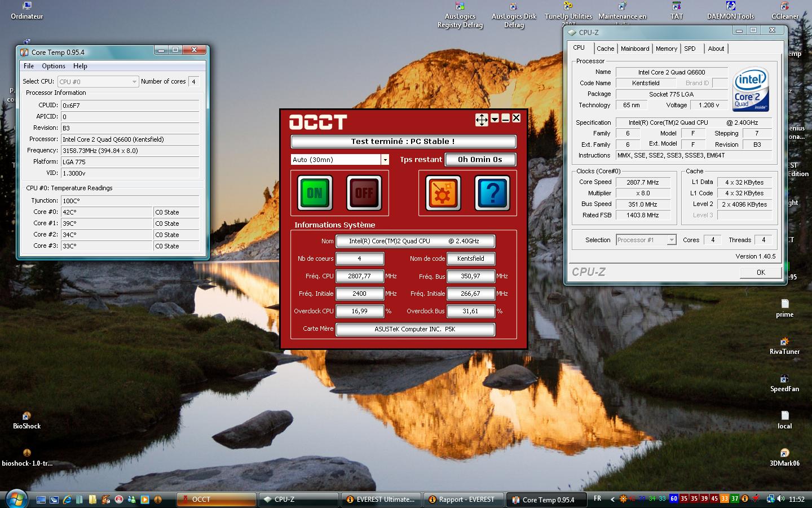Screen dimensions: 812x508
Task: Click the orange 33 tray icon
Action: [725, 499]
